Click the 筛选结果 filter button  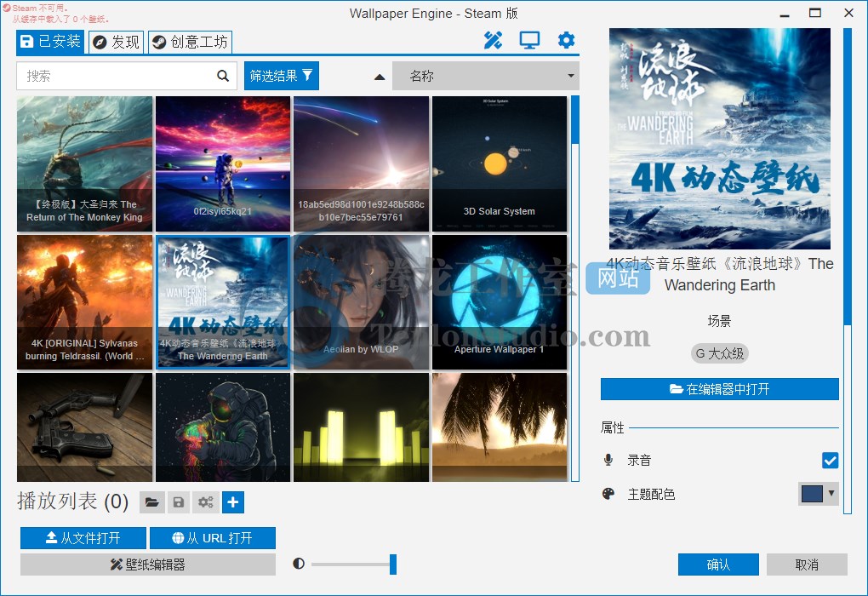click(x=281, y=76)
